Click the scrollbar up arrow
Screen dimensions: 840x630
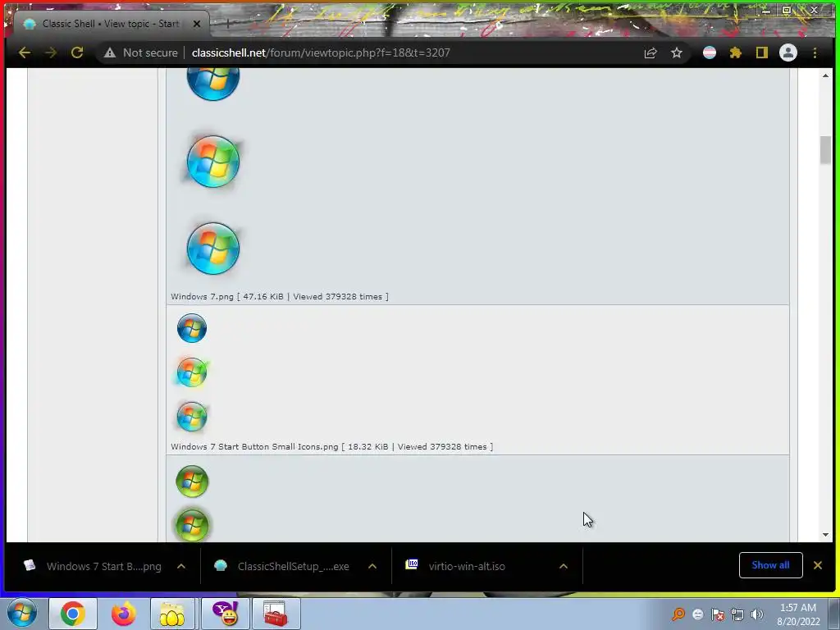pyautogui.click(x=825, y=75)
